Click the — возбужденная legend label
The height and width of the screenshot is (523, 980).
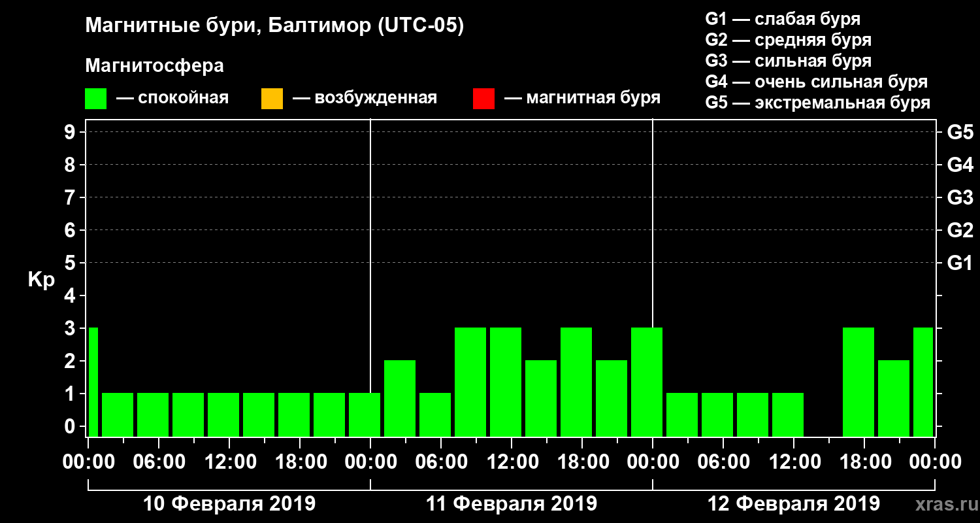365,98
